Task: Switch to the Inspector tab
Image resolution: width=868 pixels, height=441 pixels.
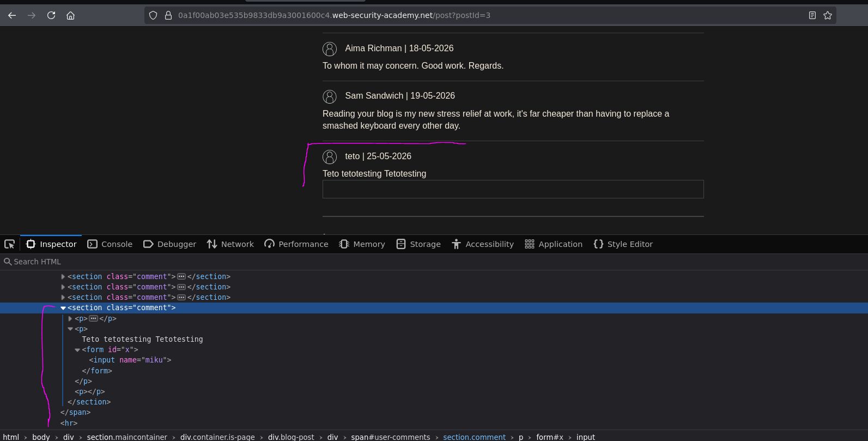Action: [51, 244]
